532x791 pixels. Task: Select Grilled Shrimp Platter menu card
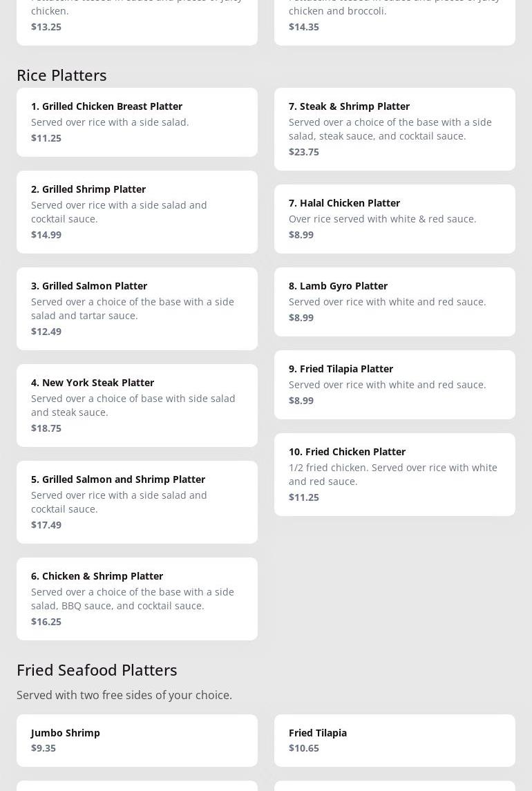[137, 211]
